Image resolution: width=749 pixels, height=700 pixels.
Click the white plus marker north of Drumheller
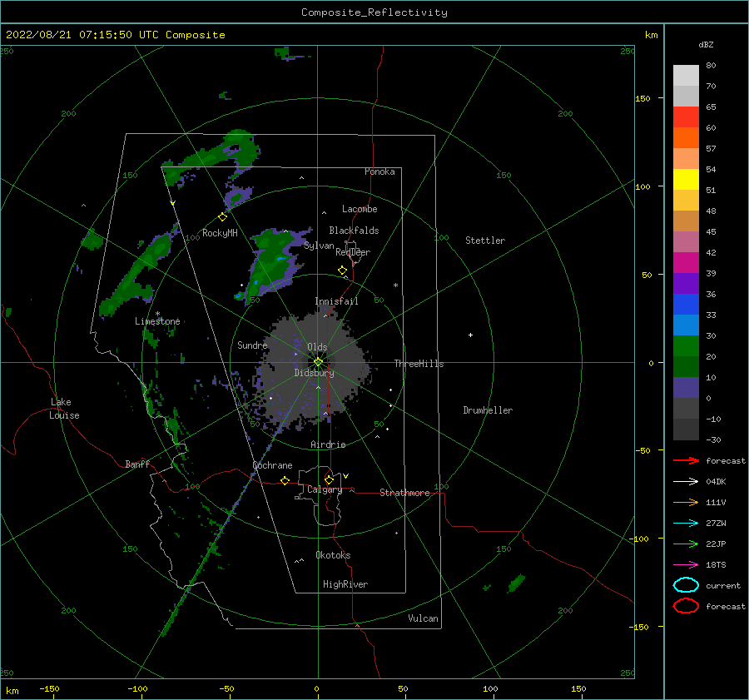[470, 335]
